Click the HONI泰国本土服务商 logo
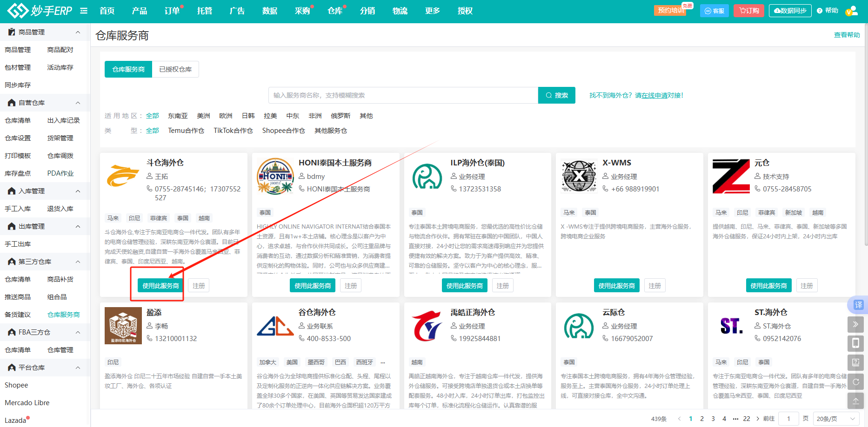Viewport: 868px width, 427px height. pos(275,176)
